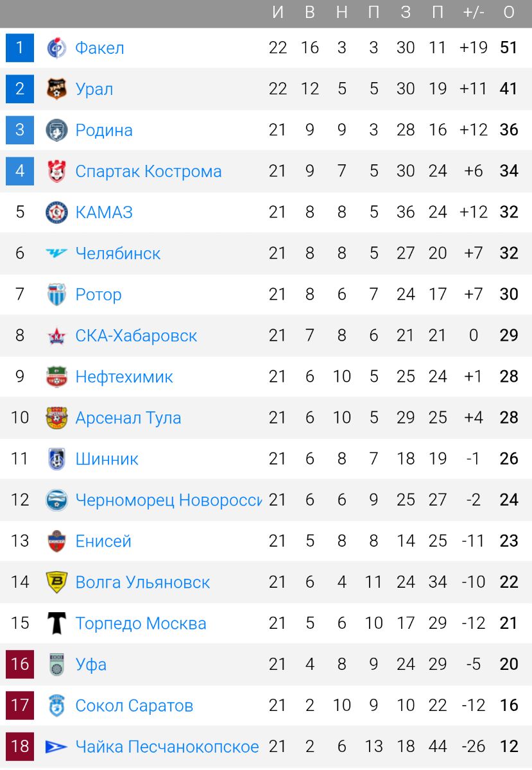Click the Волга Ульяновск yellow shield logo
The height and width of the screenshot is (770, 532).
point(56,582)
